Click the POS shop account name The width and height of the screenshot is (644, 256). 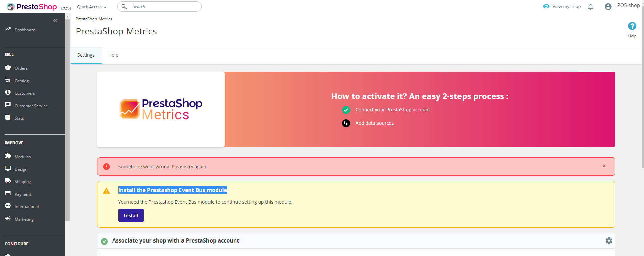(x=628, y=5)
